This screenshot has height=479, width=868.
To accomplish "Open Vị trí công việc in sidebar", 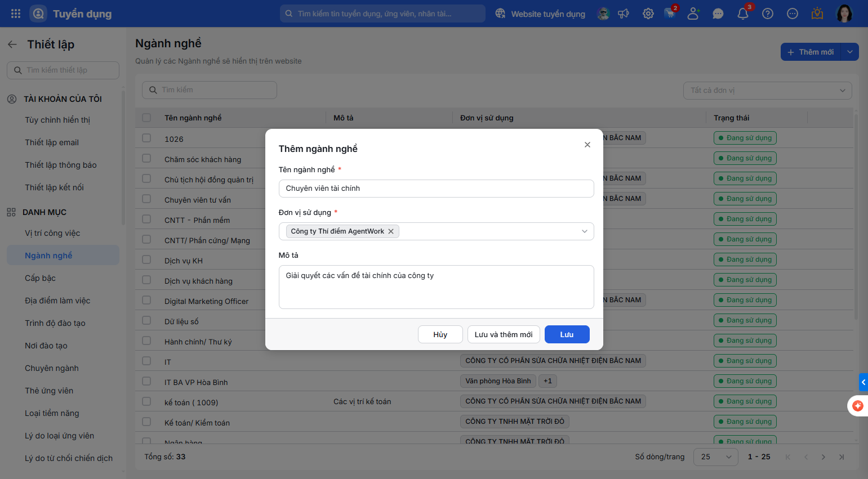I will click(x=52, y=233).
